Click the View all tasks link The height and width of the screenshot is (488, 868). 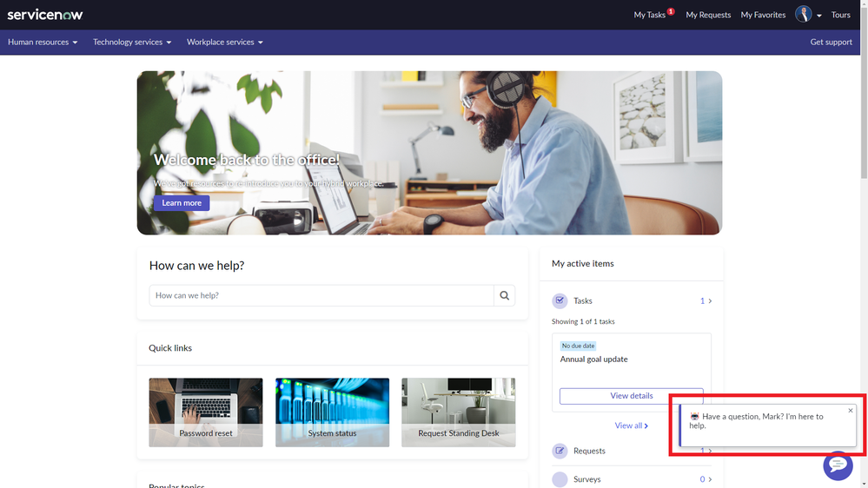pos(631,425)
